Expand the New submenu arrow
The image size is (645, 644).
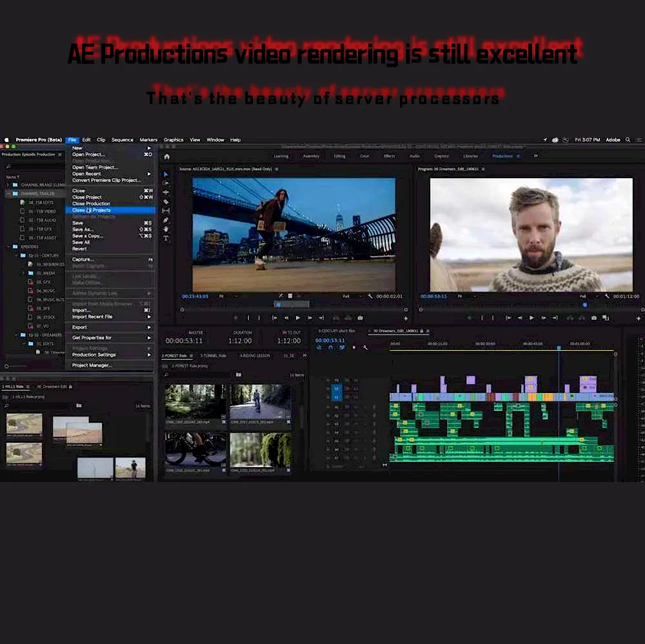[x=149, y=148]
